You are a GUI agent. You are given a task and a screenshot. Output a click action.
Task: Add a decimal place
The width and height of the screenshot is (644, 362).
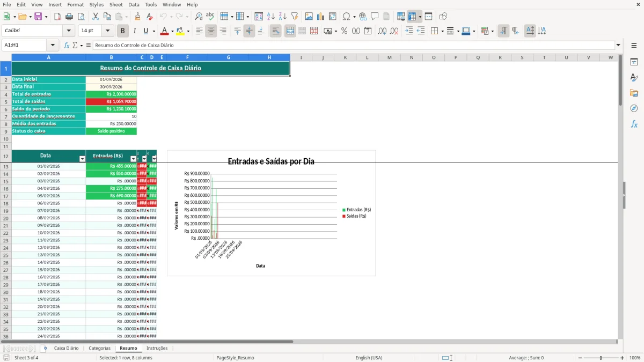pyautogui.click(x=382, y=31)
